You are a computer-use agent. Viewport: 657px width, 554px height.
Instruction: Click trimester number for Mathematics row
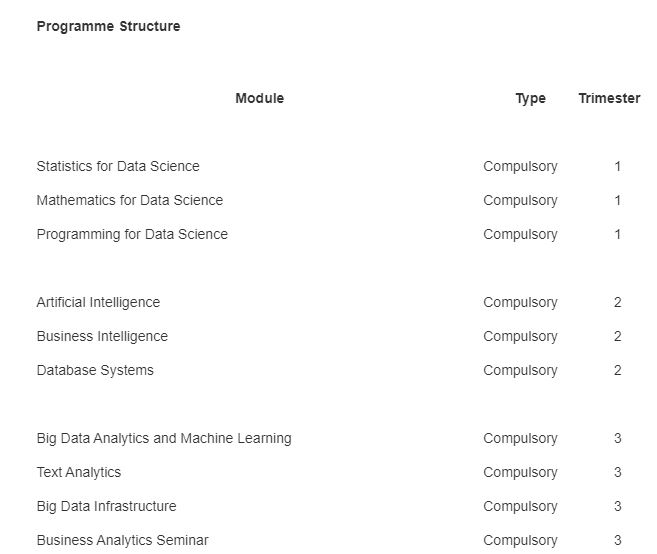coord(618,200)
